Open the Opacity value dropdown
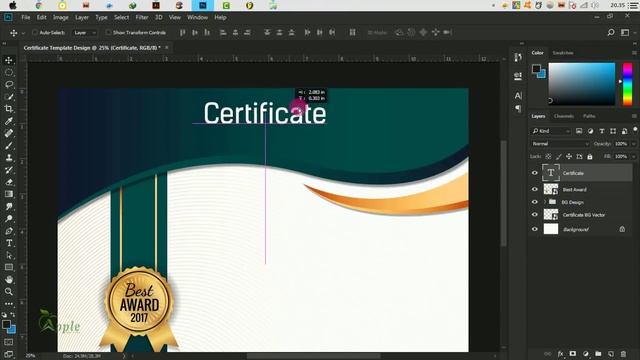Screen dimensions: 640x360 tap(633, 144)
